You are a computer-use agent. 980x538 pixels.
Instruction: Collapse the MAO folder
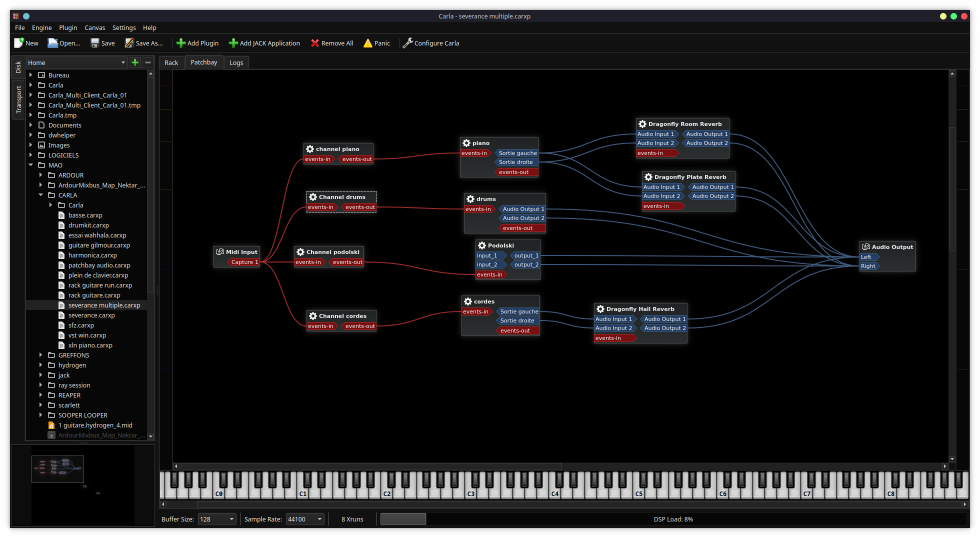point(31,165)
